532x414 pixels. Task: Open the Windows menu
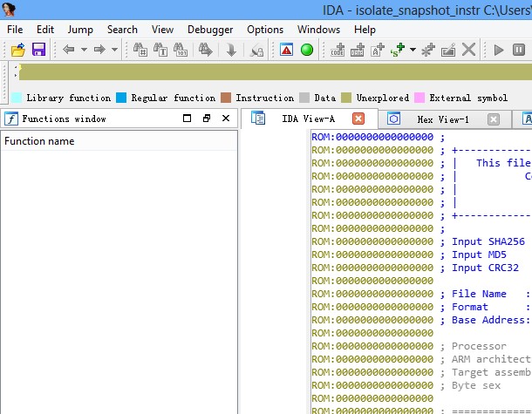pos(318,30)
